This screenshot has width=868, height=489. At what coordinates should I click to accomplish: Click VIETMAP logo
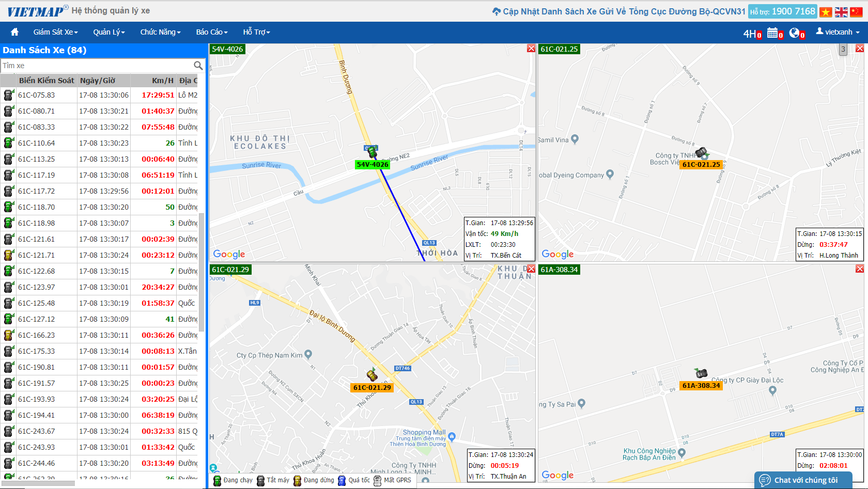37,11
